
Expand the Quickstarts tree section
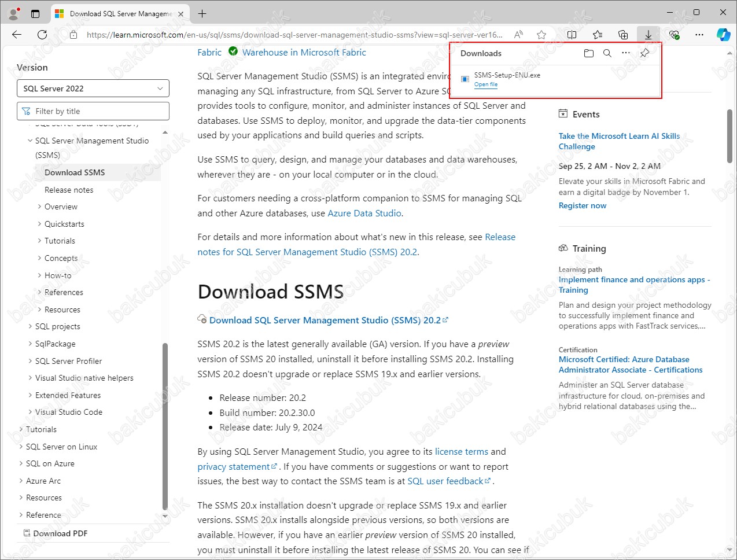[x=39, y=224]
